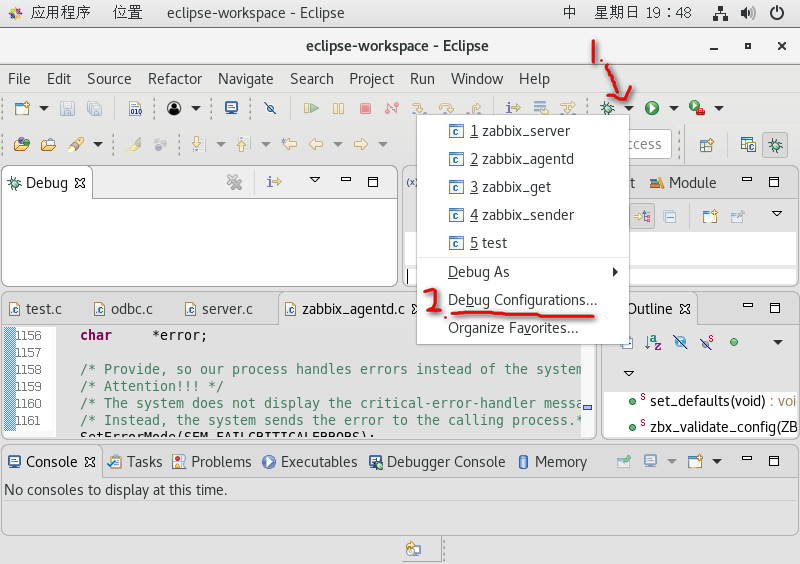This screenshot has width=800, height=564.
Task: Open the New file dropdown arrow
Action: (x=44, y=108)
